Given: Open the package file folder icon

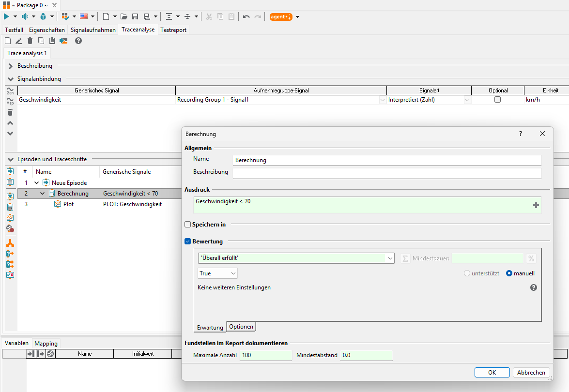Looking at the screenshot, I should point(124,16).
